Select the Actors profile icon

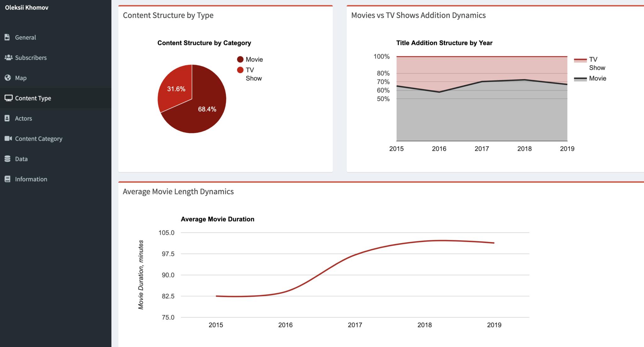(x=8, y=118)
